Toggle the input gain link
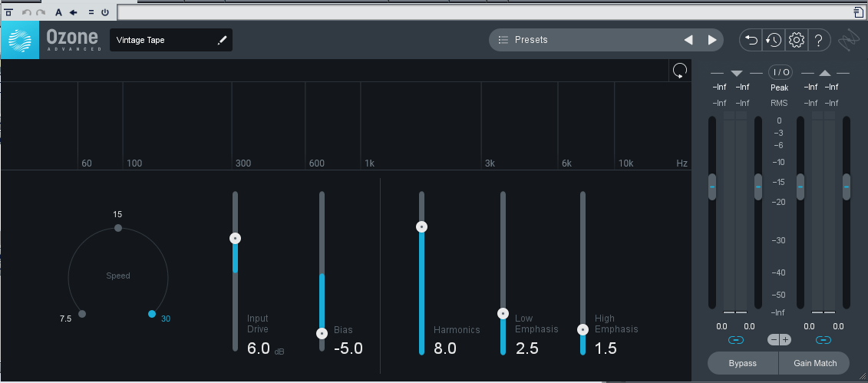The height and width of the screenshot is (383, 868). (735, 339)
